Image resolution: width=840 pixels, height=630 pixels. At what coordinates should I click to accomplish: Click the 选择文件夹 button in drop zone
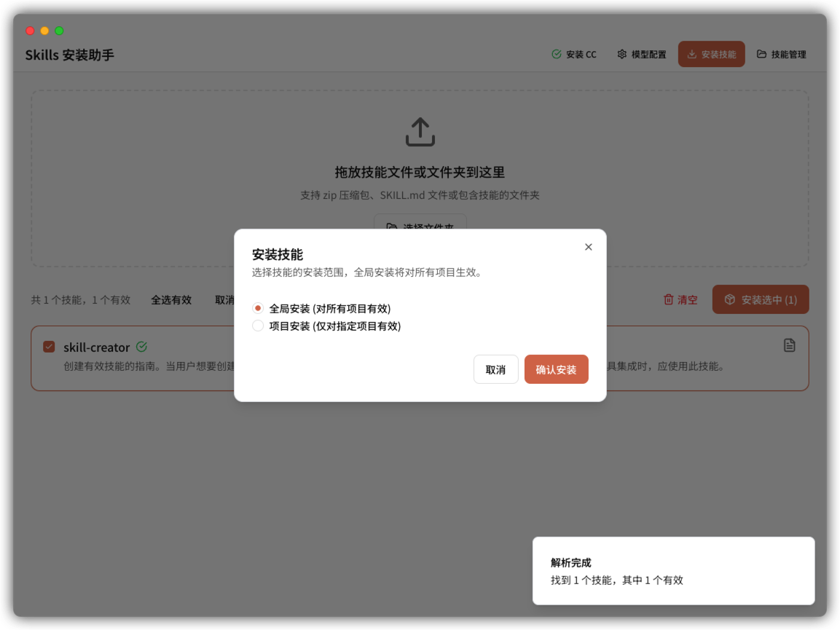(420, 224)
